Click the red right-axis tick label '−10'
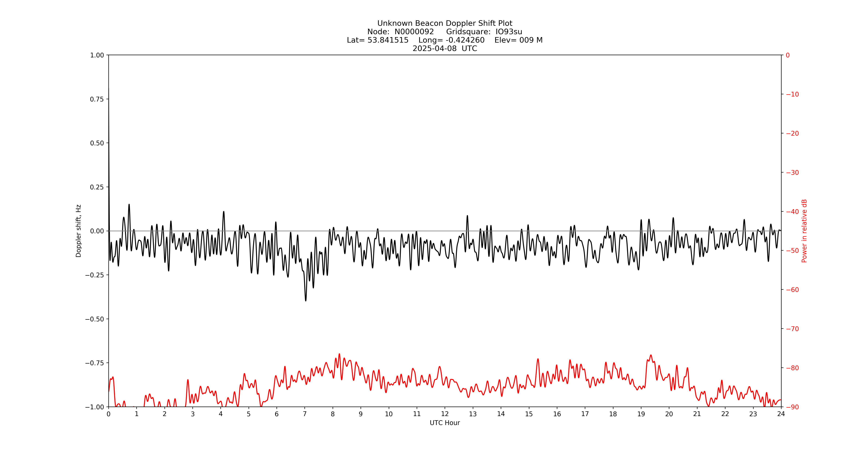Viewport: 868px width, 457px height. (792, 94)
